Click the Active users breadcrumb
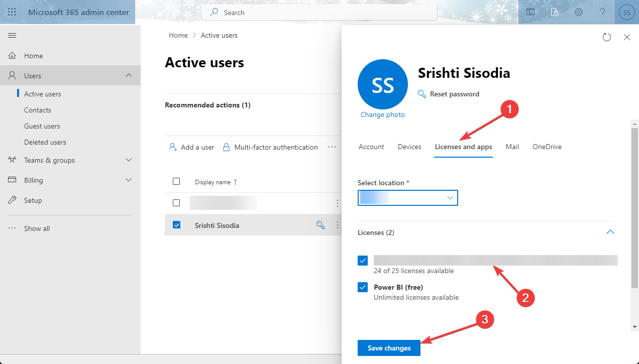This screenshot has height=364, width=639. coord(219,35)
